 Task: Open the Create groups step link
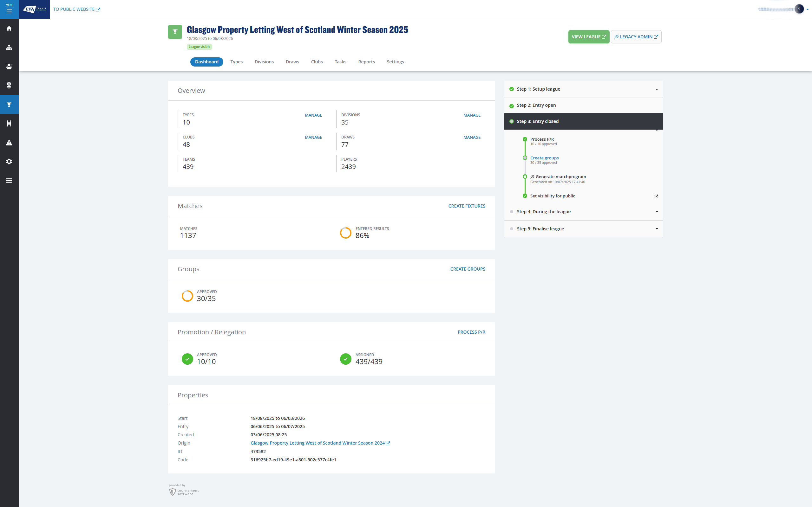tap(544, 158)
